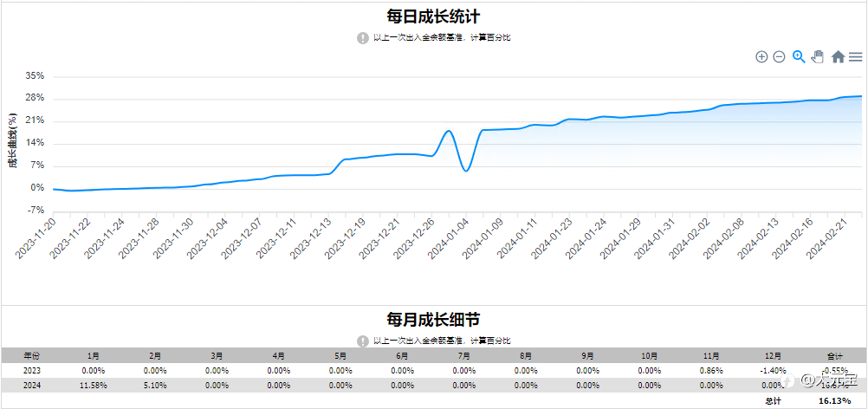This screenshot has height=409, width=868.
Task: Activate the selection zoom magnifier tool
Action: coord(798,56)
